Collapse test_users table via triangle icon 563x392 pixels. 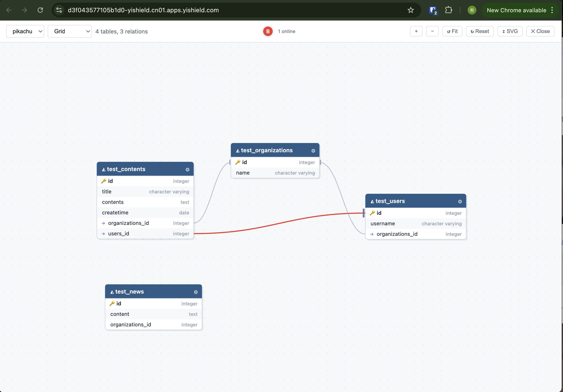coord(372,201)
